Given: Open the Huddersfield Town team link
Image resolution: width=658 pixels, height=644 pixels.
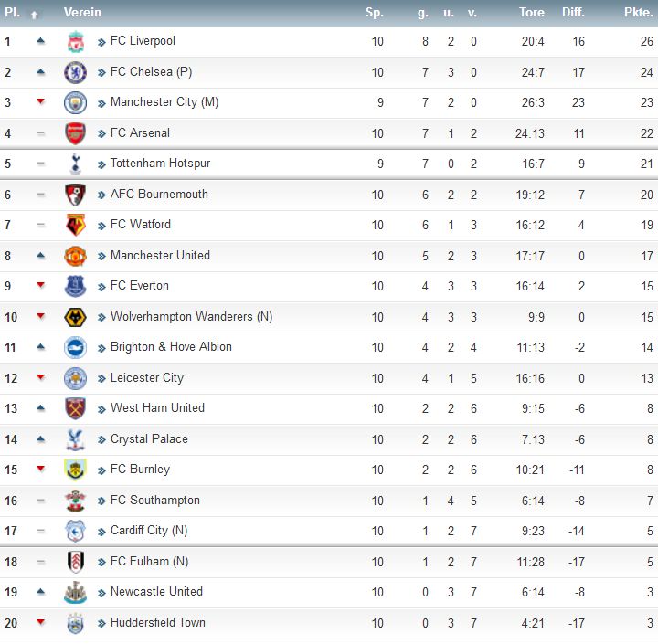Looking at the screenshot, I should click(158, 623).
